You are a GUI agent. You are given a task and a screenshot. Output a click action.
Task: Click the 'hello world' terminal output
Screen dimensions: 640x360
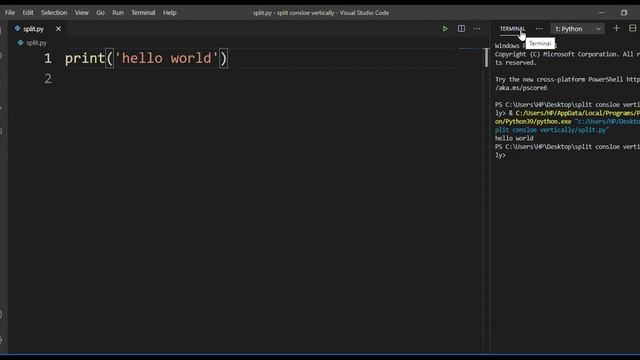coord(514,138)
